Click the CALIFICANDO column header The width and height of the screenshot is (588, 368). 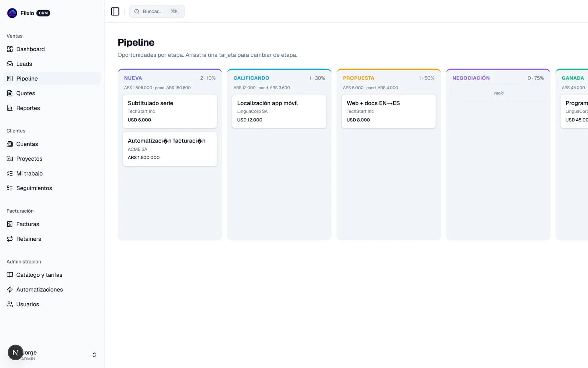point(251,78)
